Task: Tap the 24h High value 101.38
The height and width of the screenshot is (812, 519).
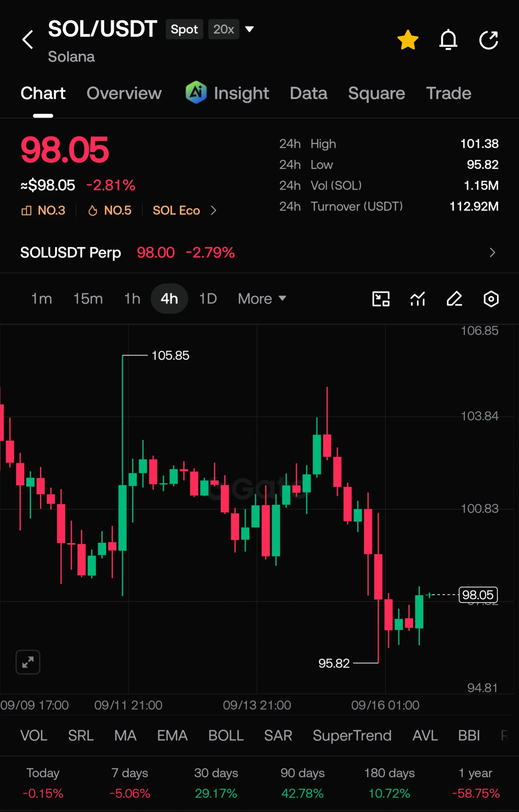Action: [x=479, y=144]
